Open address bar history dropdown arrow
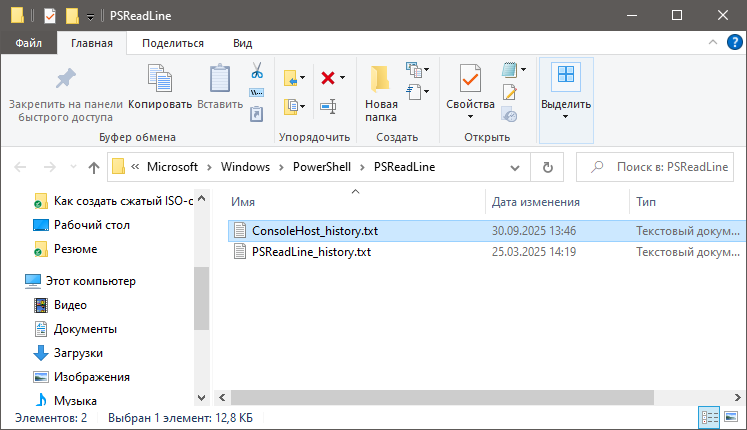The image size is (747, 430). tap(517, 167)
